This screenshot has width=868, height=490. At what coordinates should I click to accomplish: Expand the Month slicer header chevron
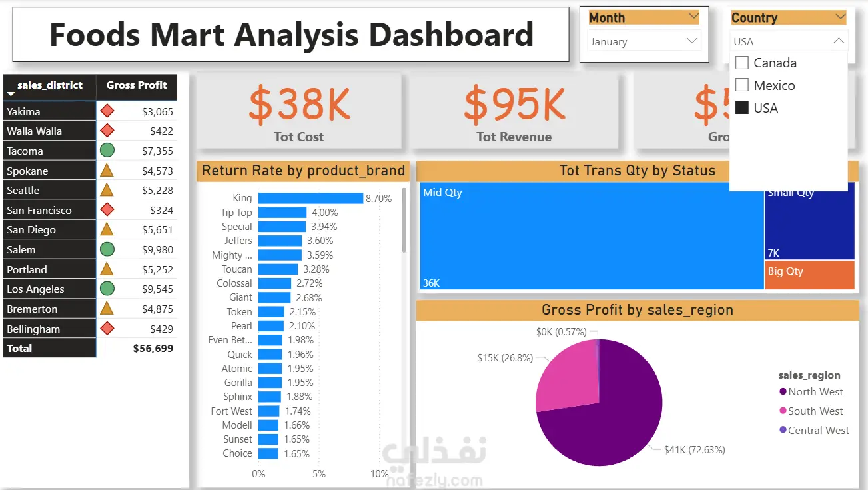click(693, 17)
